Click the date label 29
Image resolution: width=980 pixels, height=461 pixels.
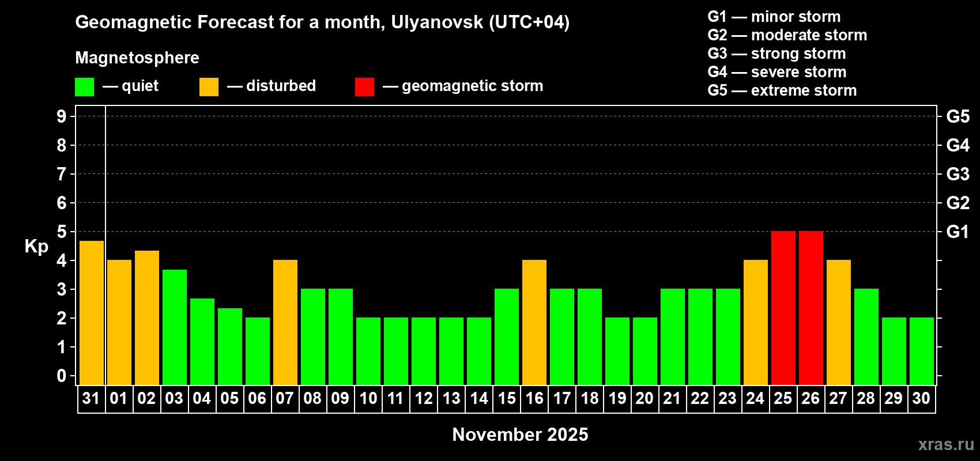pyautogui.click(x=894, y=399)
